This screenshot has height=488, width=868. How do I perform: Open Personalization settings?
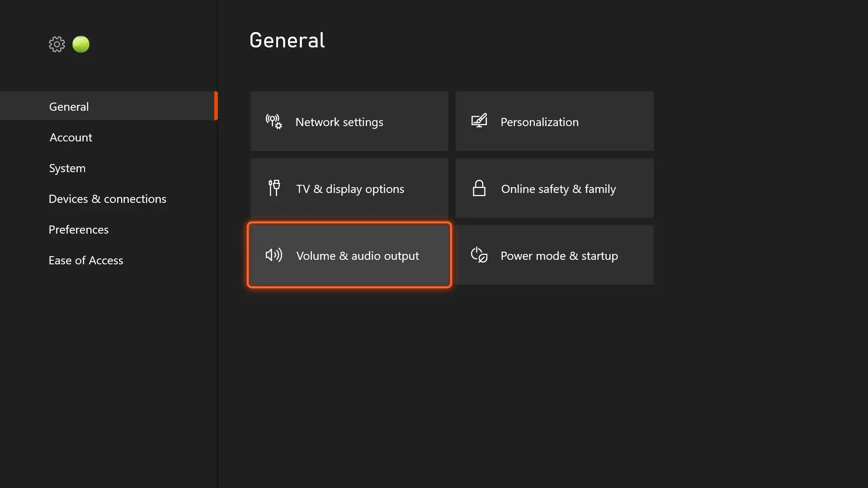(x=554, y=121)
